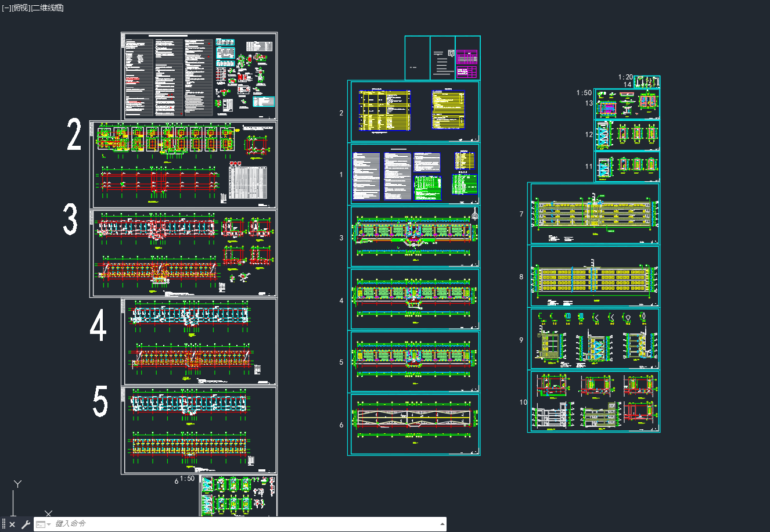The image size is (770, 532).
Task: Open the 二维线框 visual style menu
Action: [x=46, y=8]
